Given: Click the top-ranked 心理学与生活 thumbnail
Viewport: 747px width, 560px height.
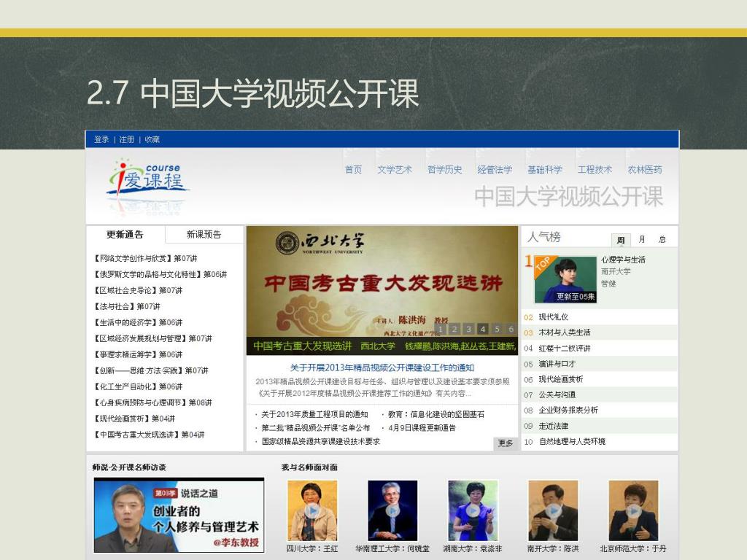Looking at the screenshot, I should pos(565,279).
